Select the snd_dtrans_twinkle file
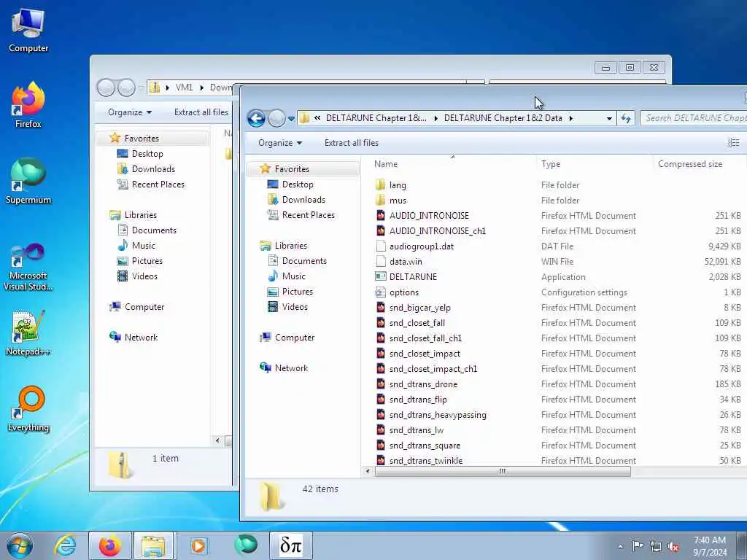This screenshot has height=560, width=747. click(426, 461)
